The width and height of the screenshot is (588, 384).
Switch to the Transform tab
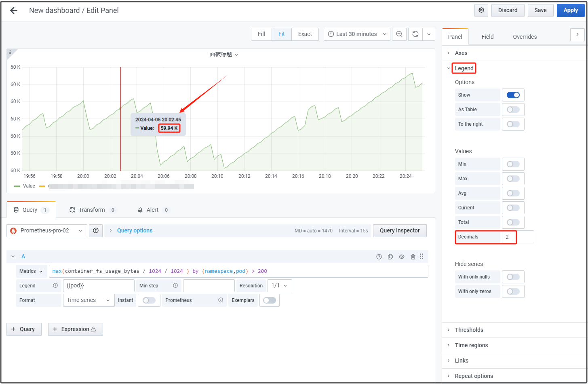[92, 210]
